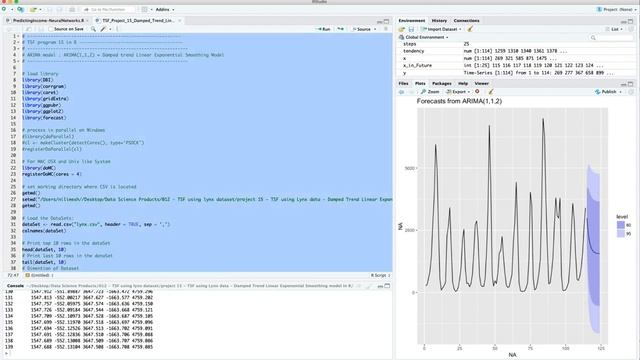
Task: Click the Load workspace folder icon
Action: click(x=402, y=29)
